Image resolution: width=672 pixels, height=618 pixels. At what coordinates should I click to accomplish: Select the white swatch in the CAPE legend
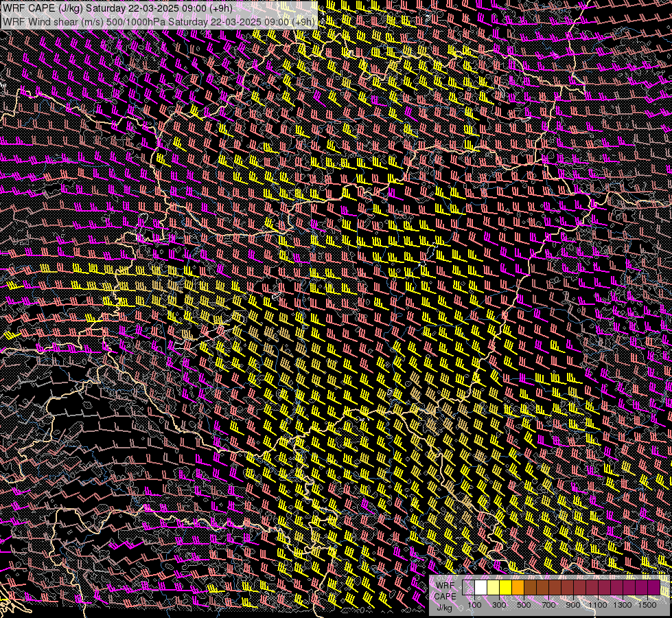[481, 587]
